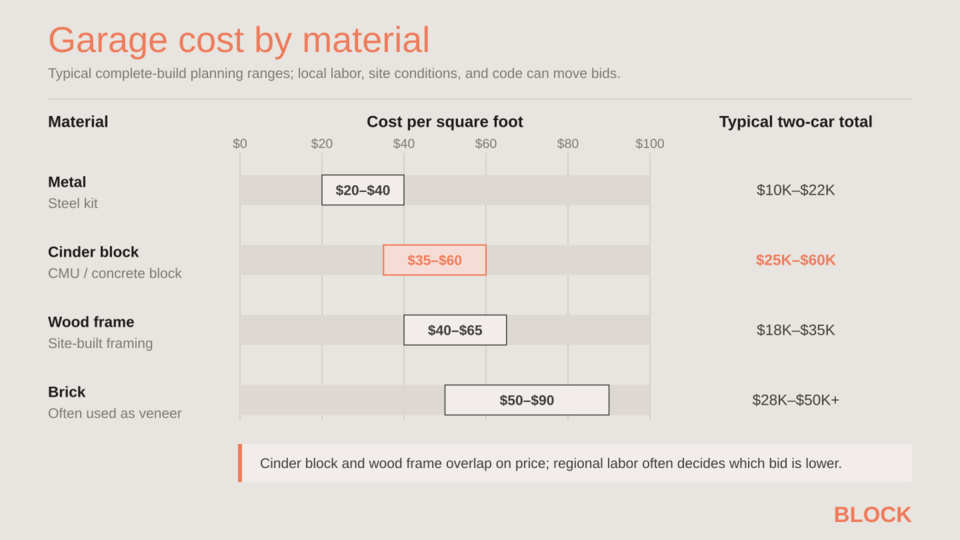Click the note about cinder block and wood overlap
The width and height of the screenshot is (960, 540).
[575, 463]
